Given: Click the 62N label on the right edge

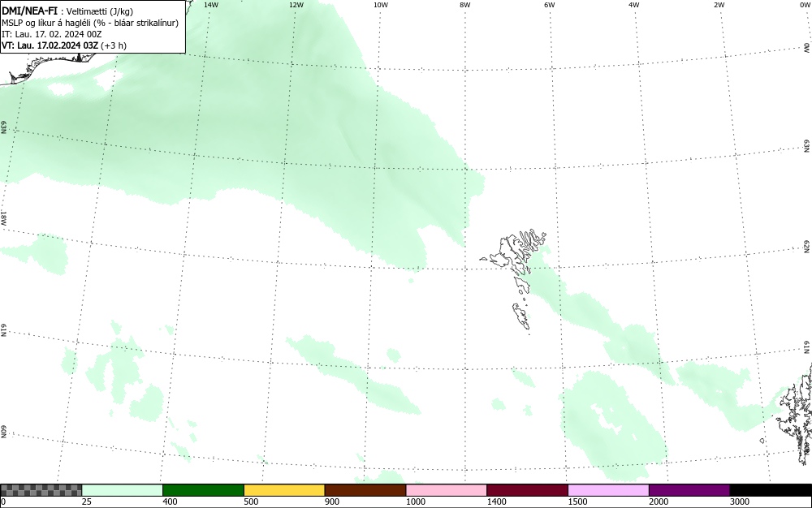Looking at the screenshot, I should 807,247.
